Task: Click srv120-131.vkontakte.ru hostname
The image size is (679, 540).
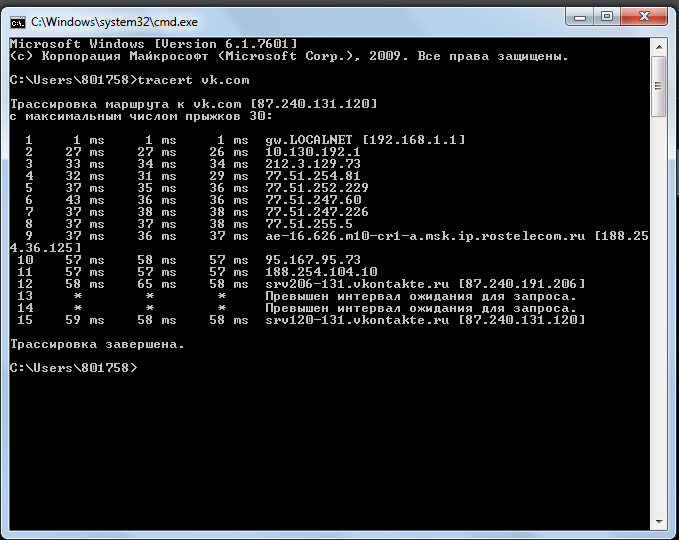Action: coord(357,320)
